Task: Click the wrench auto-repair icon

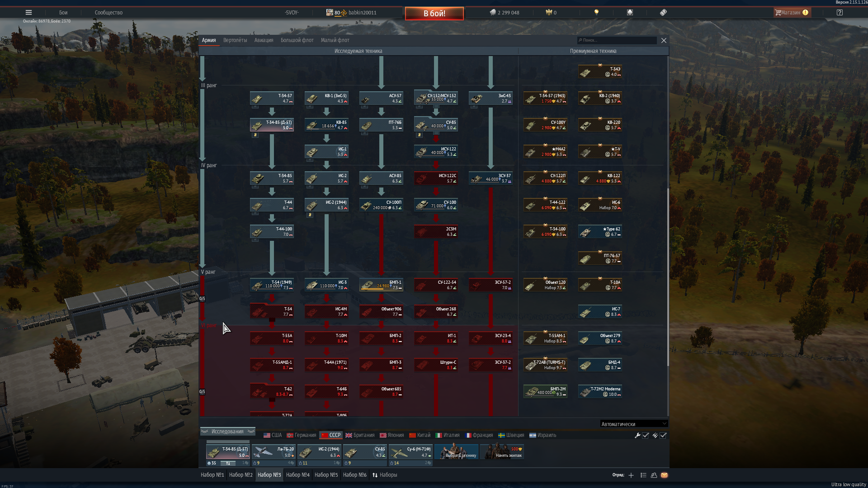Action: pyautogui.click(x=637, y=436)
